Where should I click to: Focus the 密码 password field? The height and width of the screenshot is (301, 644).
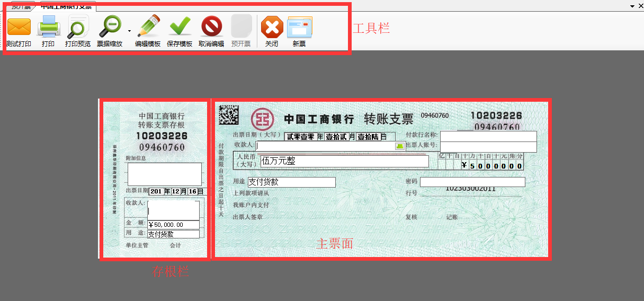[472, 182]
